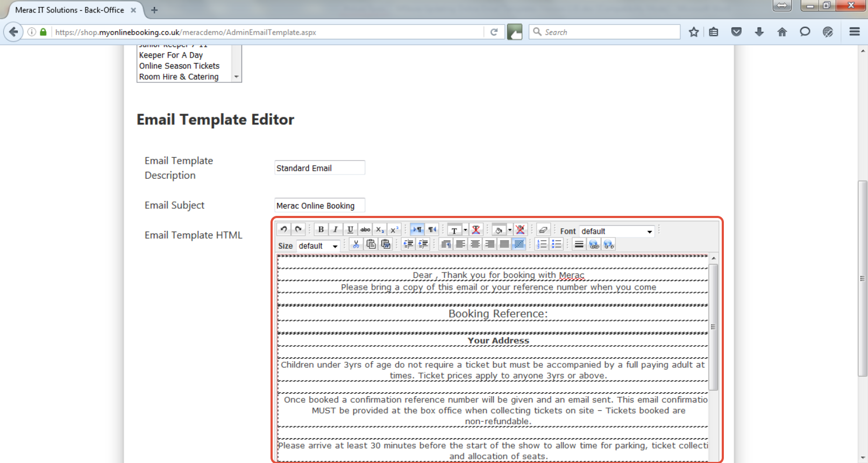Toggle superscript formatting

tap(394, 230)
